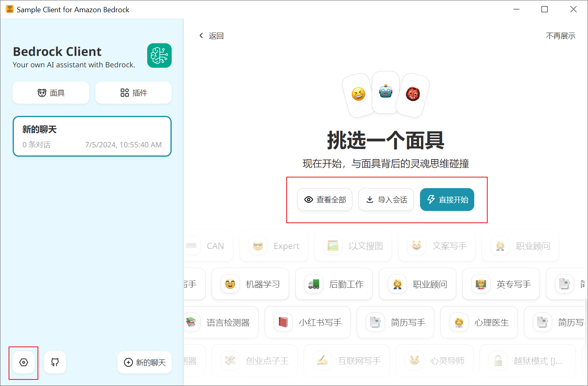Image resolution: width=588 pixels, height=386 pixels.
Task: Click the green Bedrock Client brain logo
Action: pos(159,55)
